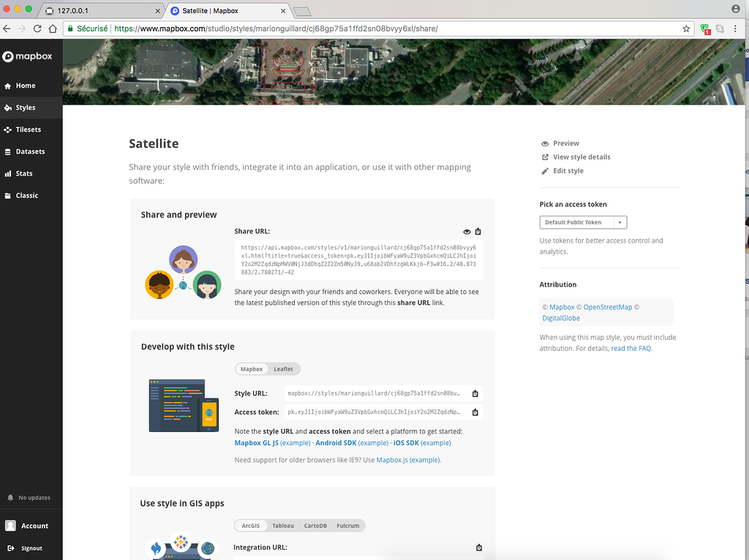Select the Tableau integration tab
Viewport: 749px width, 560px height.
(x=283, y=525)
